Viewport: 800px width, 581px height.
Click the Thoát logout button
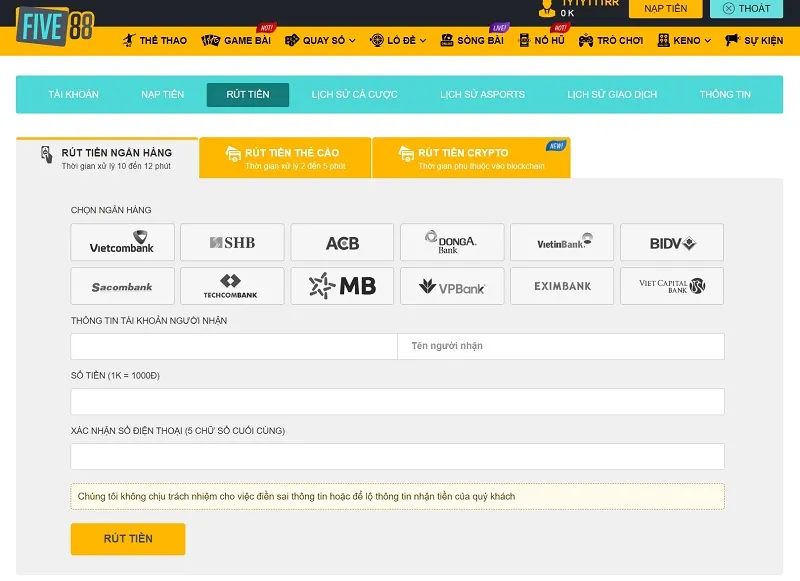coord(746,8)
